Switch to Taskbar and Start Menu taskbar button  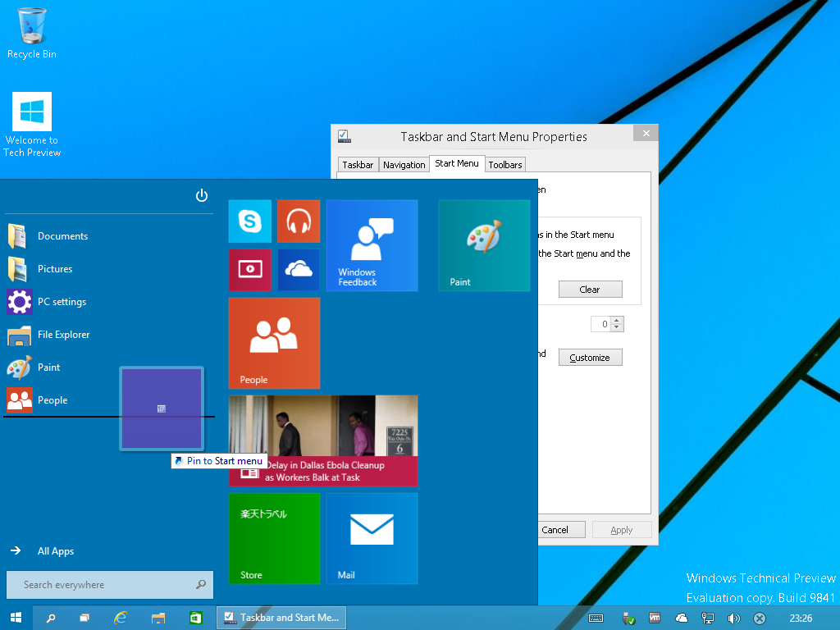coord(282,618)
